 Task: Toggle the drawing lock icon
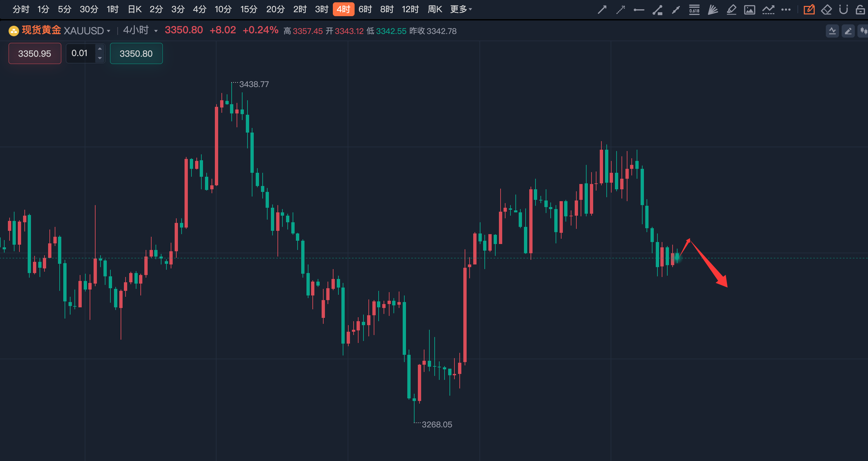tap(860, 10)
